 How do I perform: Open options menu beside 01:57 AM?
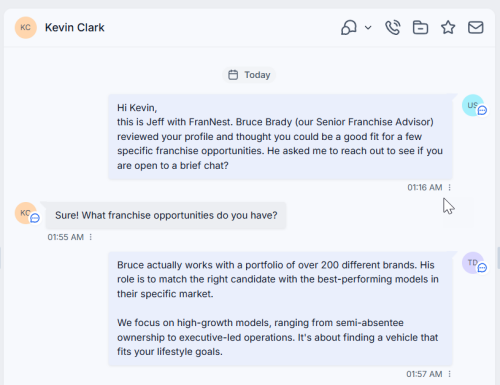click(x=450, y=374)
